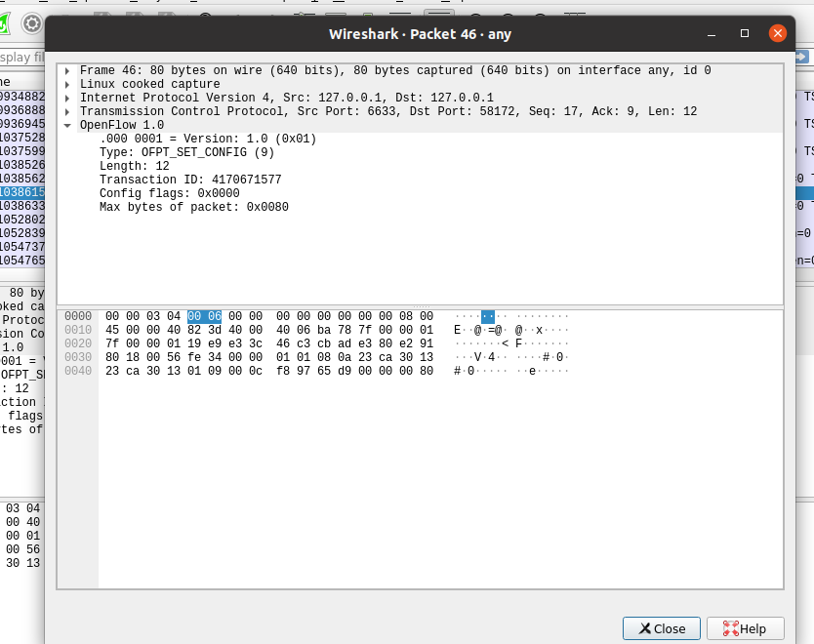This screenshot has width=814, height=644.
Task: Open capture options gear icon in main window
Action: (x=31, y=23)
